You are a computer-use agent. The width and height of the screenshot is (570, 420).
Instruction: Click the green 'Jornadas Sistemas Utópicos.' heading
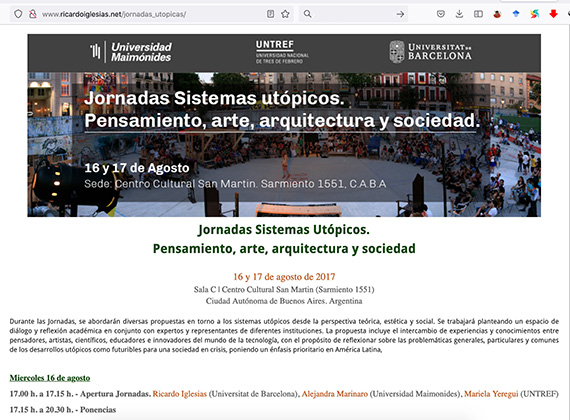[x=284, y=230]
